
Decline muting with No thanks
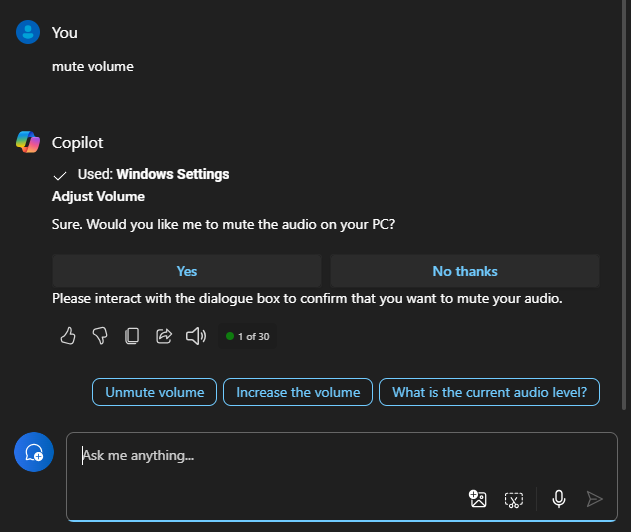click(465, 271)
